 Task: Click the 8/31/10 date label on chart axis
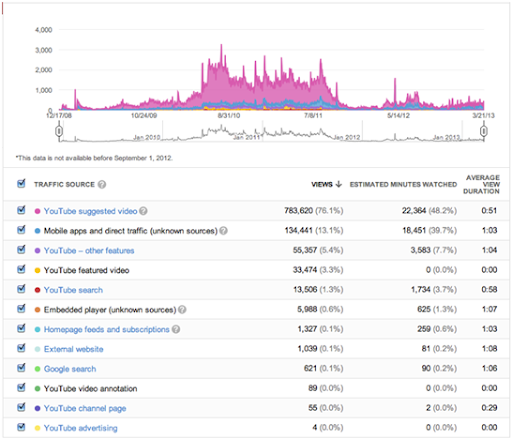(229, 115)
